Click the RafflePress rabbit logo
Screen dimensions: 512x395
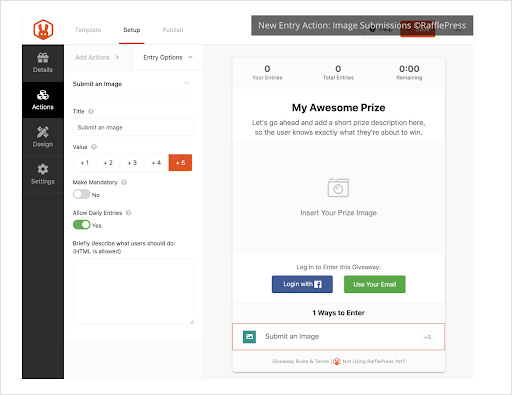pyautogui.click(x=43, y=29)
